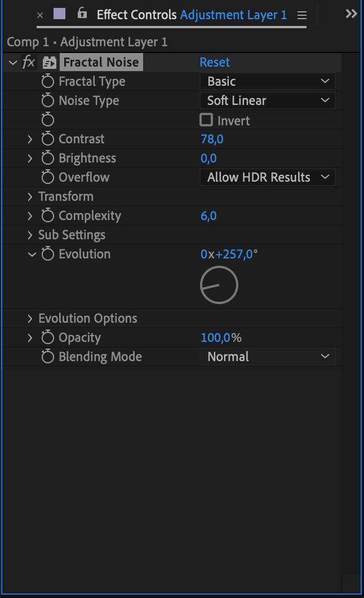Reset the Fractal Noise effect
364x598 pixels.
[x=215, y=62]
